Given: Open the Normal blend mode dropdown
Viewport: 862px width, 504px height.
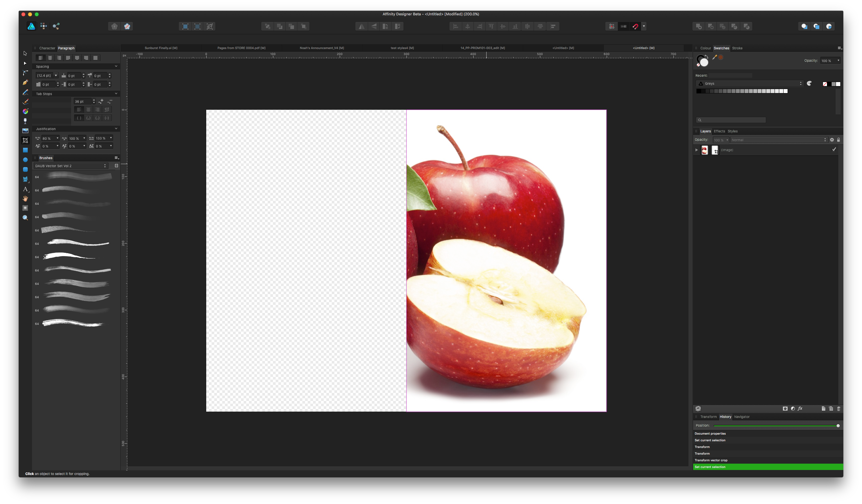Looking at the screenshot, I should [779, 140].
